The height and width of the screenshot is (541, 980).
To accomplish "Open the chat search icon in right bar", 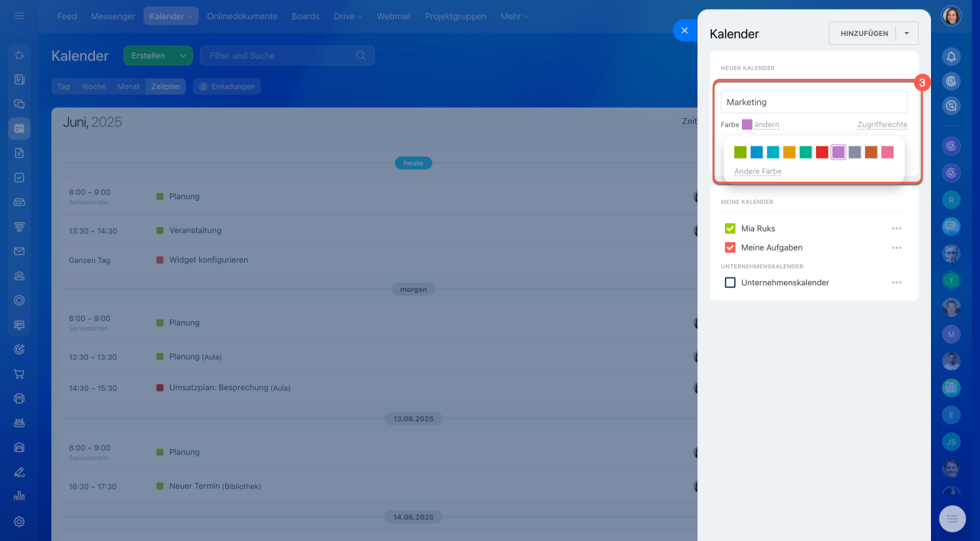I will tap(951, 106).
